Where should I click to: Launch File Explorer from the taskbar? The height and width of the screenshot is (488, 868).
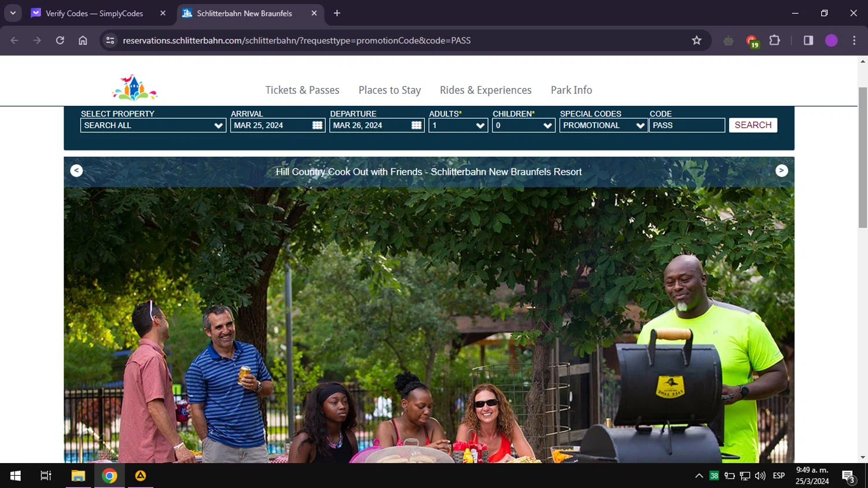click(x=78, y=476)
